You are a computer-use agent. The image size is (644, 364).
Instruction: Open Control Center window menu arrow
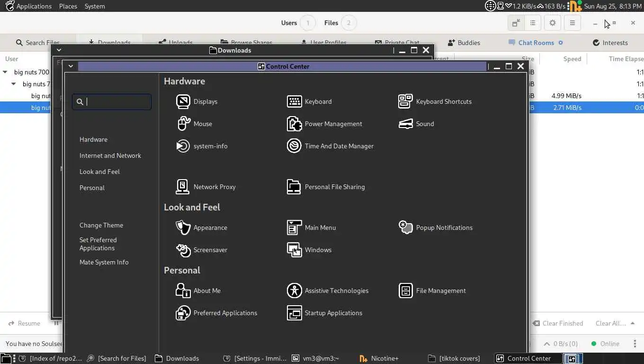71,66
